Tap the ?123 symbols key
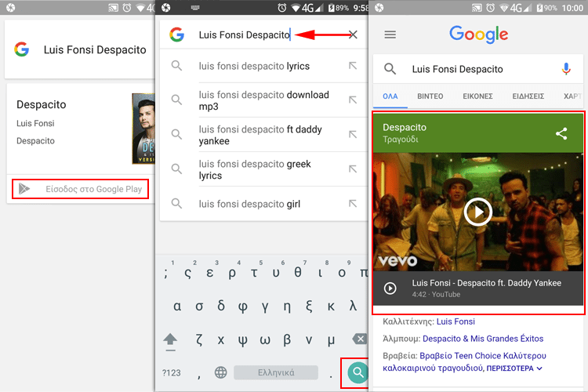Image resolution: width=588 pixels, height=392 pixels. click(x=172, y=373)
